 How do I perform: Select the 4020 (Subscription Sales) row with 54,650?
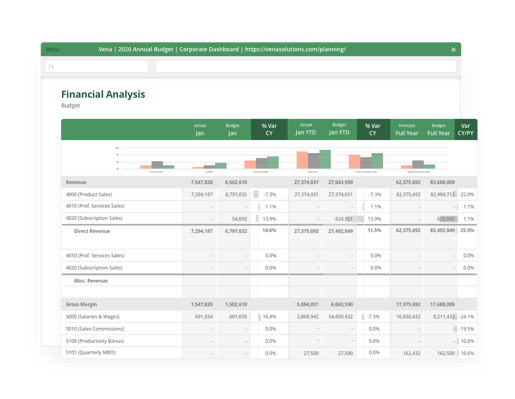(269, 219)
